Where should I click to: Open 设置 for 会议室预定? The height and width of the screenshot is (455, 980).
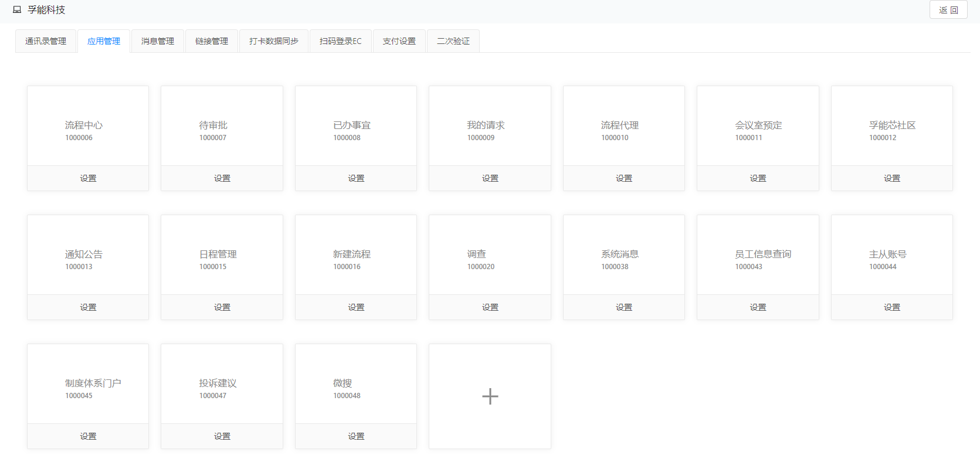coord(758,178)
